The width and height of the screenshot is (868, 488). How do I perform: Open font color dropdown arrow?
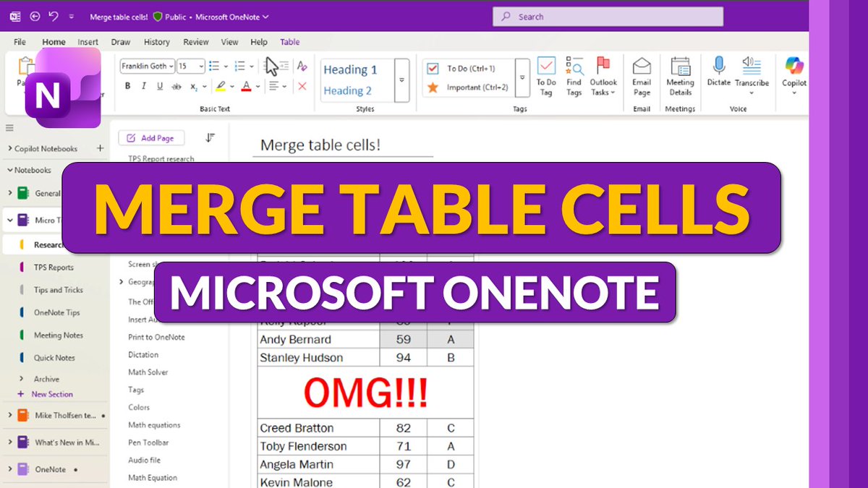point(258,87)
